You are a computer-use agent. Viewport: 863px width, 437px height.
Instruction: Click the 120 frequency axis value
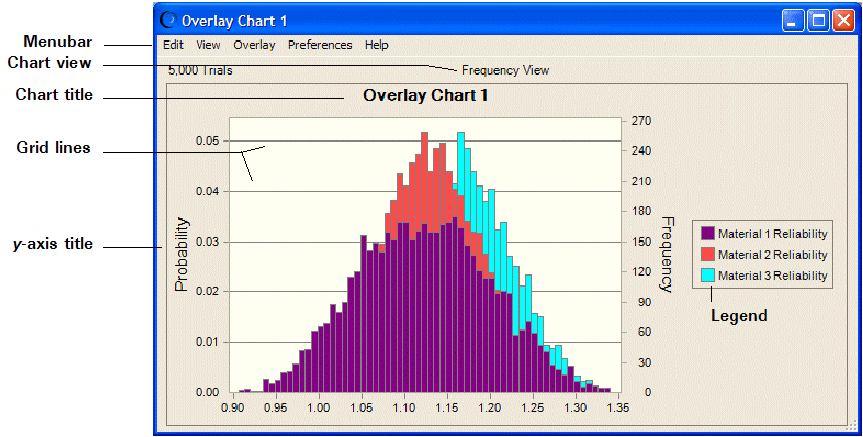(x=641, y=271)
